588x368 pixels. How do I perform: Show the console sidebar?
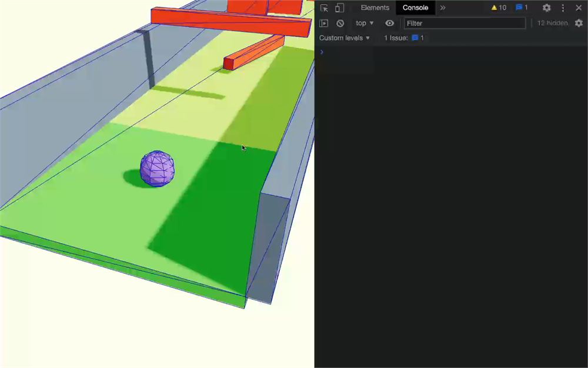click(323, 24)
